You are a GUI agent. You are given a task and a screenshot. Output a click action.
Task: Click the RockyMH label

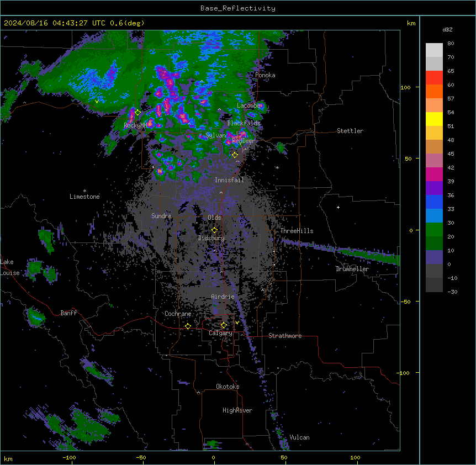coord(135,125)
